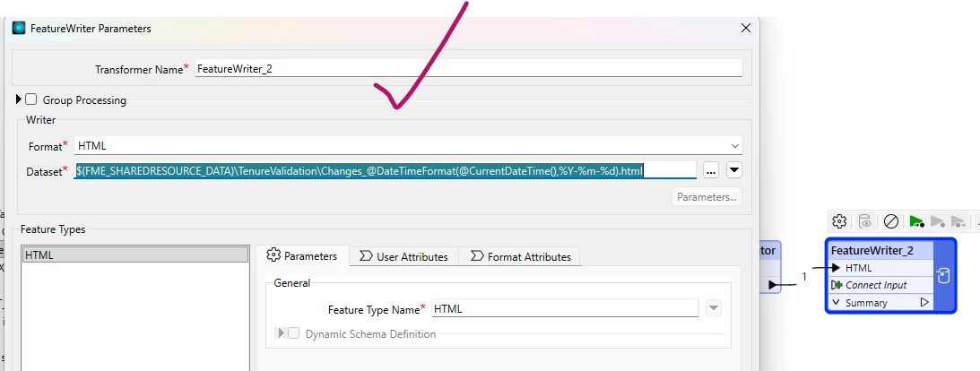
Task: Click the feature count 1 on the connection
Action: (x=804, y=276)
